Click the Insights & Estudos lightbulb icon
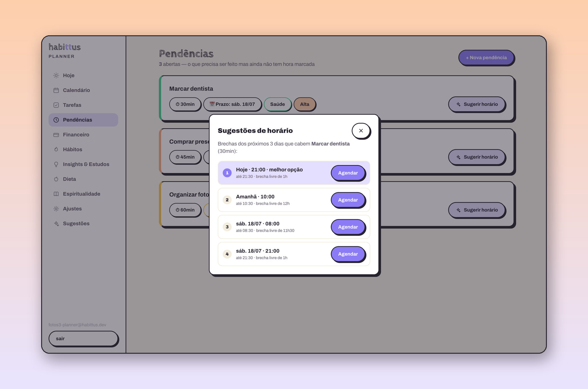 pos(56,164)
